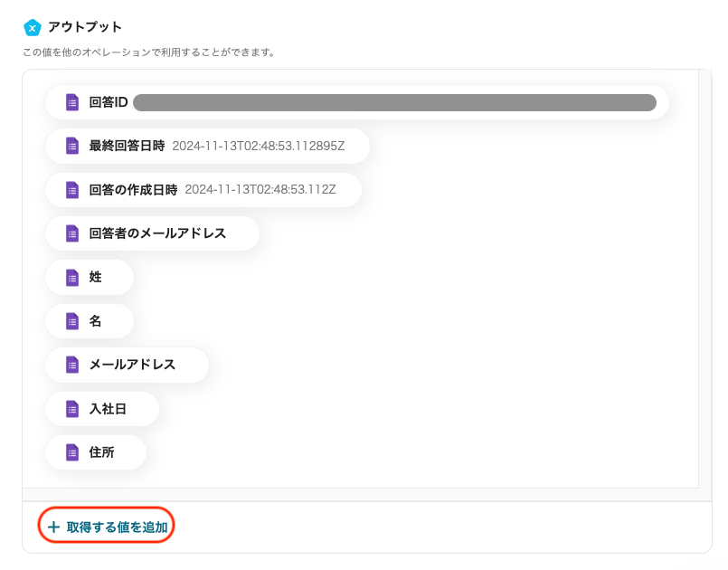Image resolution: width=728 pixels, height=570 pixels.
Task: Click the document icon next to 回答ID
Action: [x=71, y=102]
